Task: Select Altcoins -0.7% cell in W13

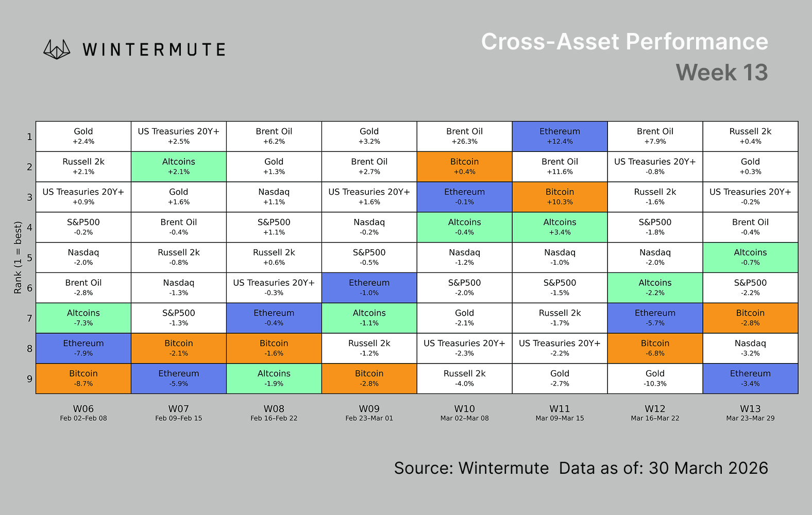Action: pyautogui.click(x=750, y=257)
